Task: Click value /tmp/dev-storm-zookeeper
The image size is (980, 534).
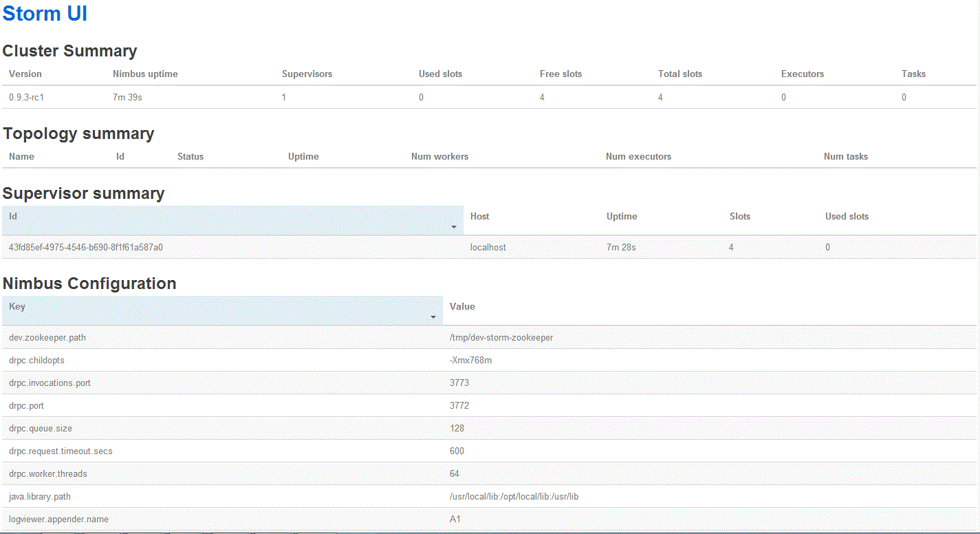Action: point(501,337)
